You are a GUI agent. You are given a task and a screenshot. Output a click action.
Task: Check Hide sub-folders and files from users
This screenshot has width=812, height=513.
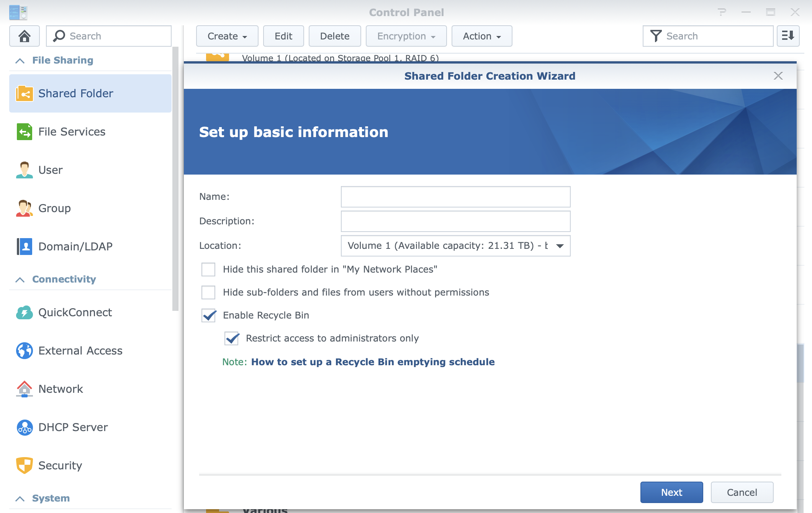tap(208, 292)
